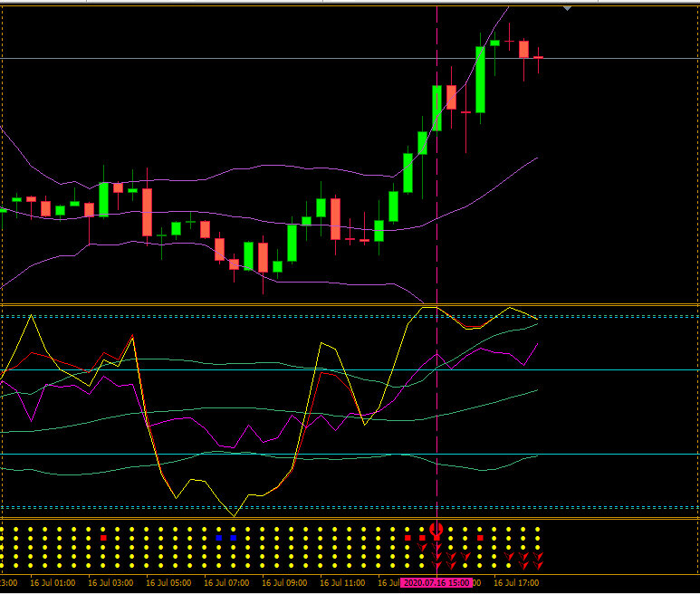Click the 16 Jul 11:00 time label
This screenshot has width=700, height=594.
[343, 583]
